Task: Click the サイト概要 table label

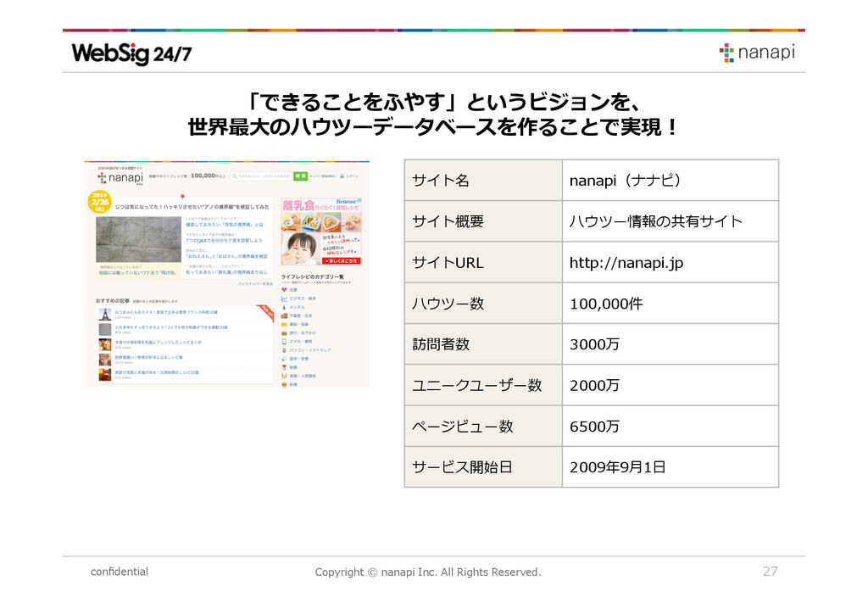Action: click(x=448, y=221)
